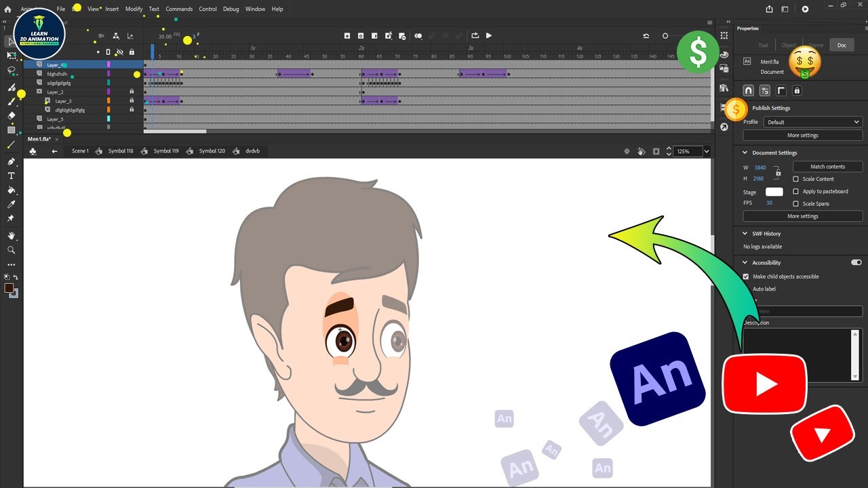
Task: Select the Asset Warp pin tool
Action: tap(12, 219)
